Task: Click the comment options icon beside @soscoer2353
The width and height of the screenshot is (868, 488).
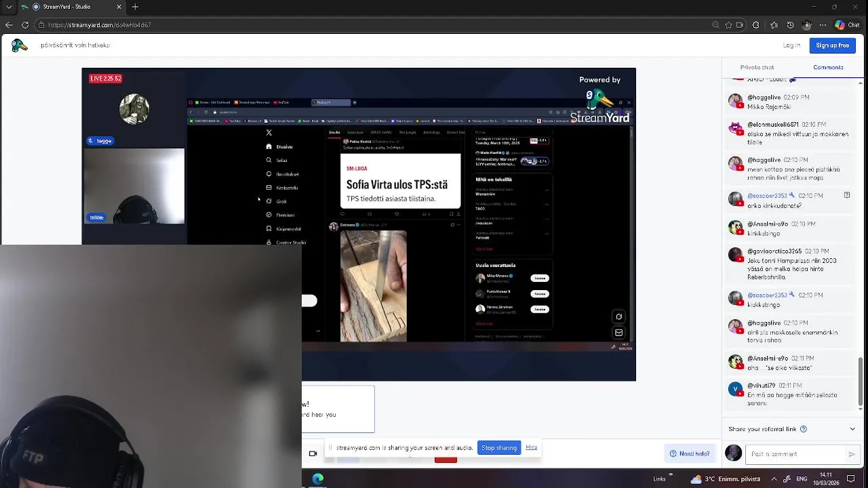Action: point(846,195)
